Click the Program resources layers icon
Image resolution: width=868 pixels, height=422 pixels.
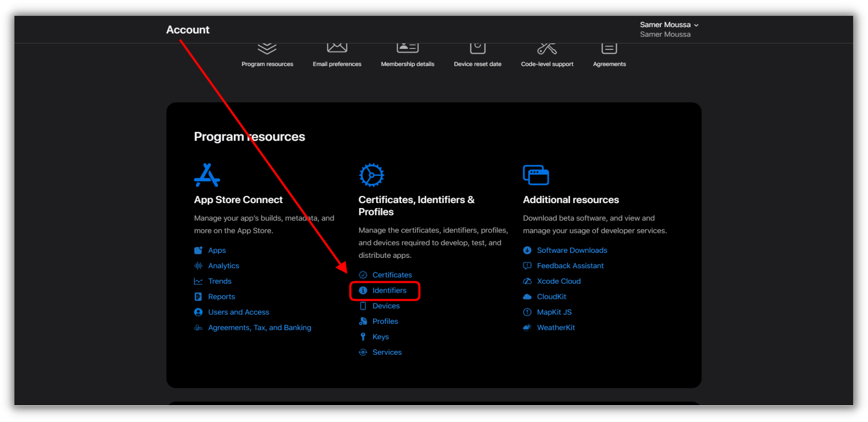[267, 48]
